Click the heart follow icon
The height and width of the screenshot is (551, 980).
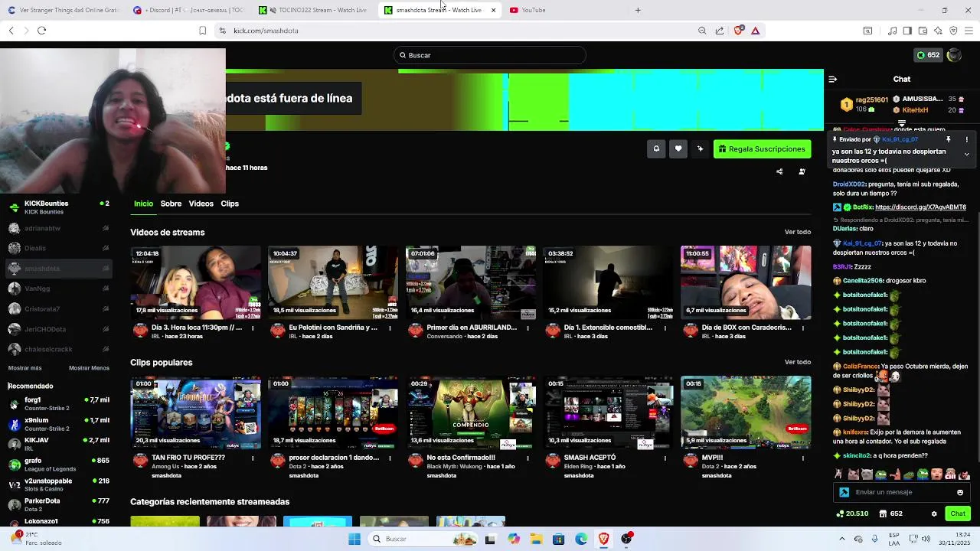point(678,149)
